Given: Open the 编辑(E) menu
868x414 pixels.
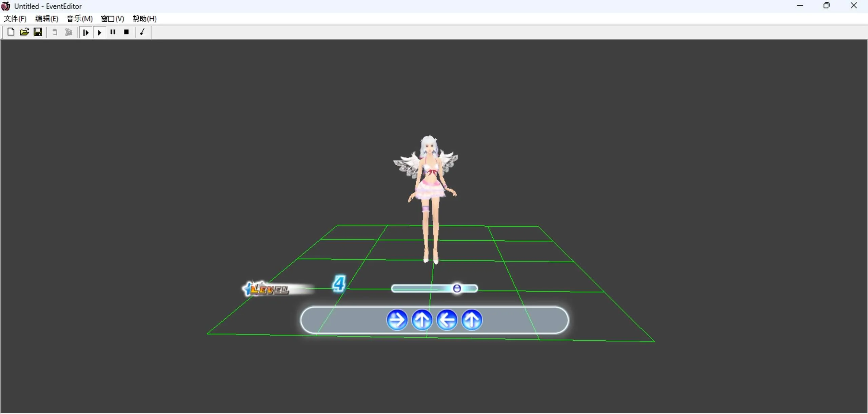Looking at the screenshot, I should click(47, 19).
